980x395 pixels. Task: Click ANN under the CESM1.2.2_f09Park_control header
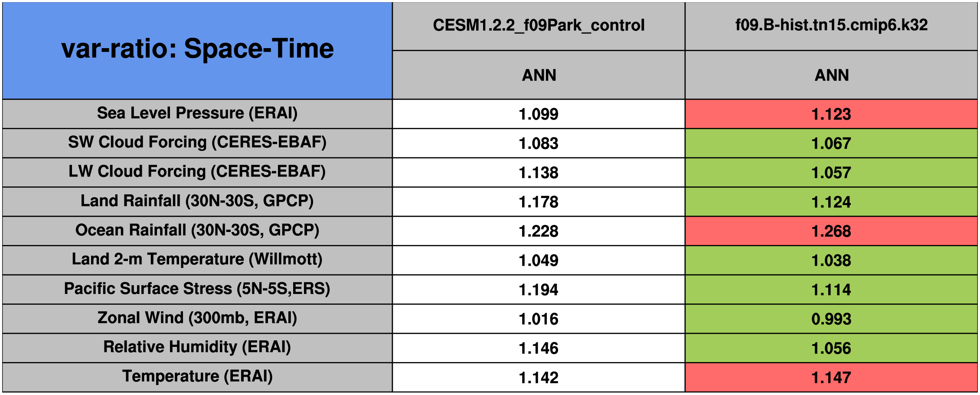pyautogui.click(x=539, y=75)
